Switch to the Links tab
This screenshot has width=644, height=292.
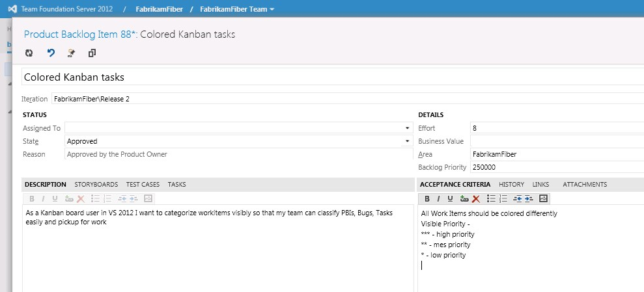click(540, 185)
